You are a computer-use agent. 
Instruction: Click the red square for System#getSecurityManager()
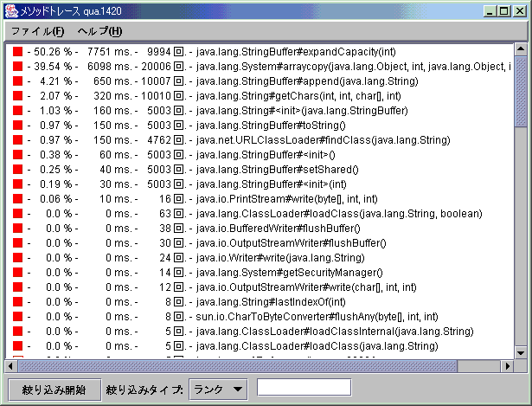pos(17,272)
